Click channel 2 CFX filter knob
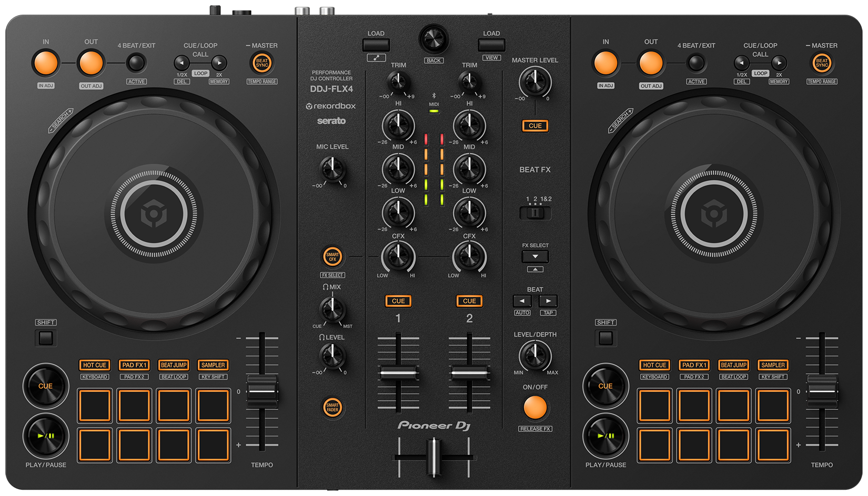 pos(469,257)
